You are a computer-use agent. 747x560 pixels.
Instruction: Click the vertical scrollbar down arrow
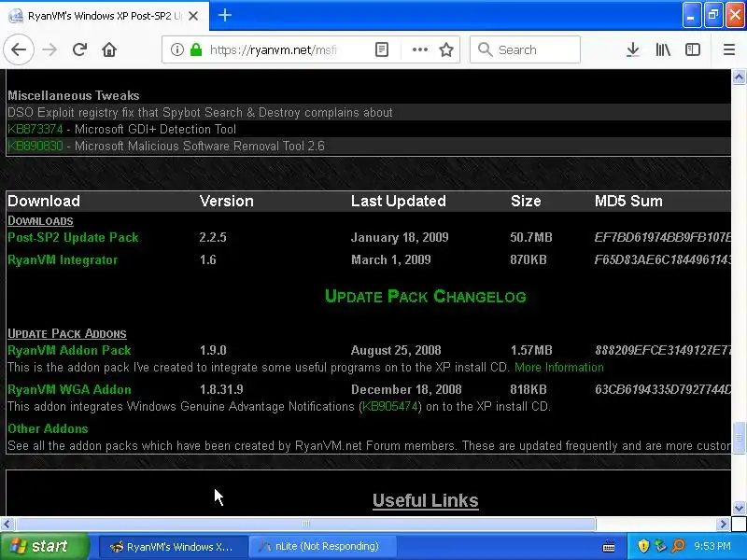pos(739,508)
